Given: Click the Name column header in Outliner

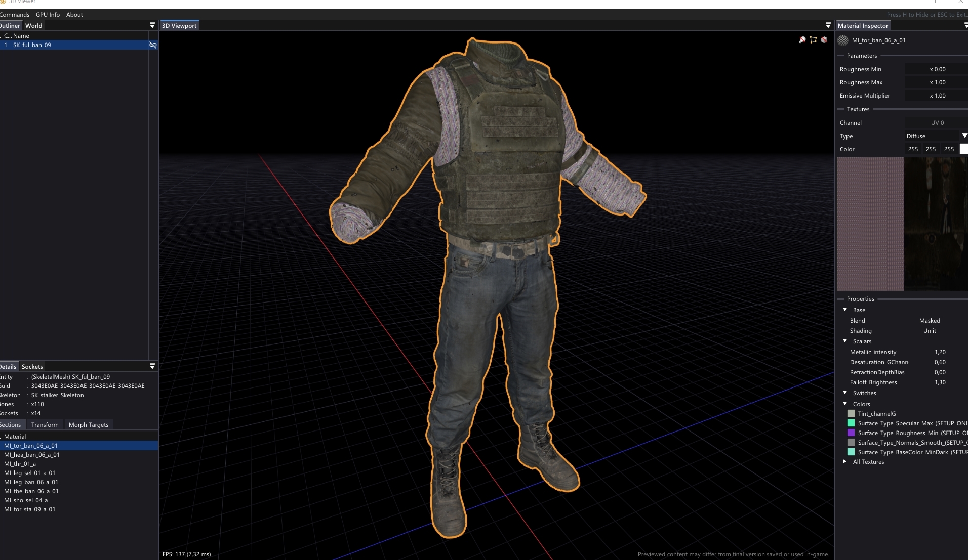Looking at the screenshot, I should tap(21, 36).
